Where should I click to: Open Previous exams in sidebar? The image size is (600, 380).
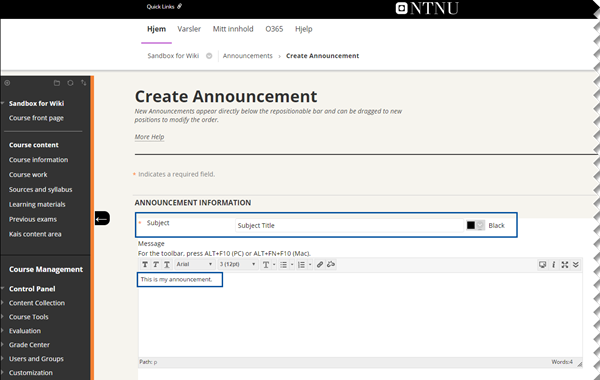tap(33, 219)
